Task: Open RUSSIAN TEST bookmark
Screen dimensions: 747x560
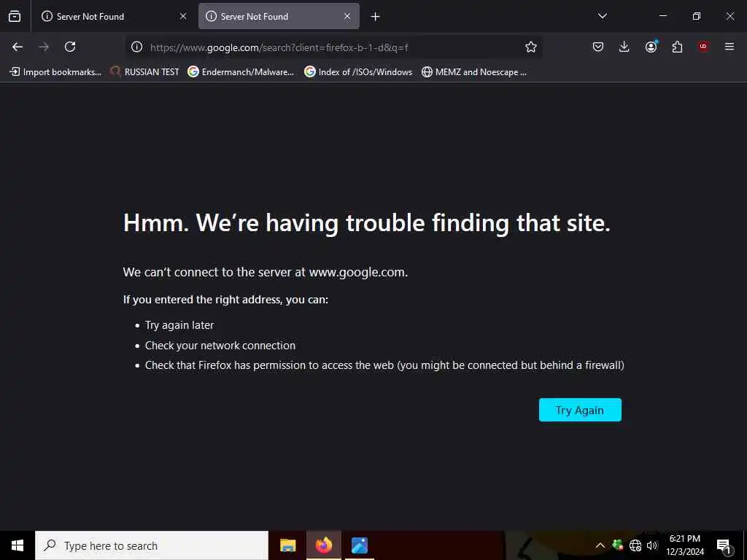Action: [x=145, y=72]
